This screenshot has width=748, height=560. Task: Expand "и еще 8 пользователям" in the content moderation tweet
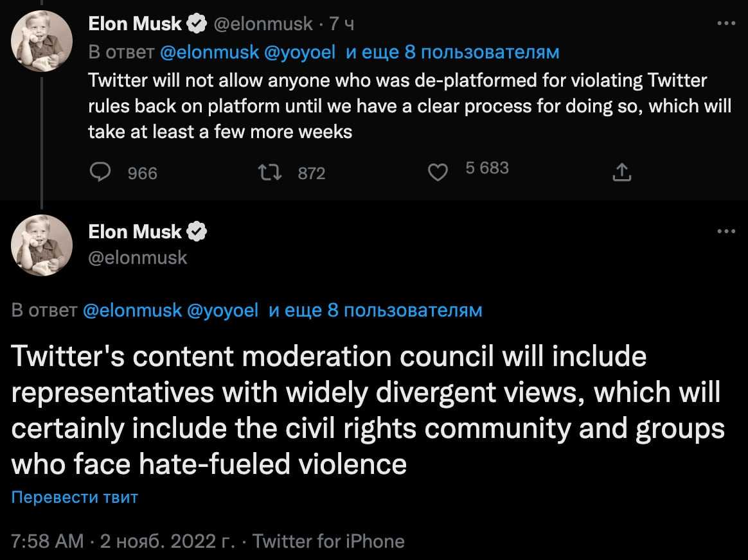coord(375,311)
